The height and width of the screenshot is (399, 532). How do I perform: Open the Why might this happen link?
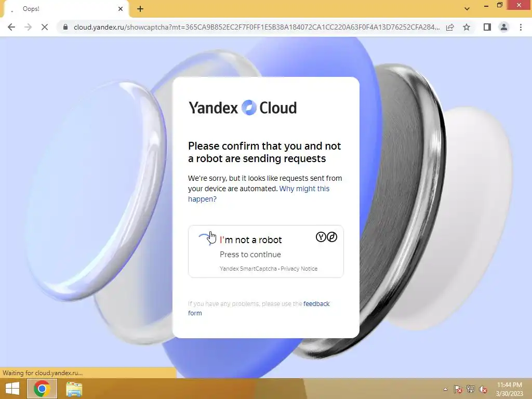[x=259, y=194]
